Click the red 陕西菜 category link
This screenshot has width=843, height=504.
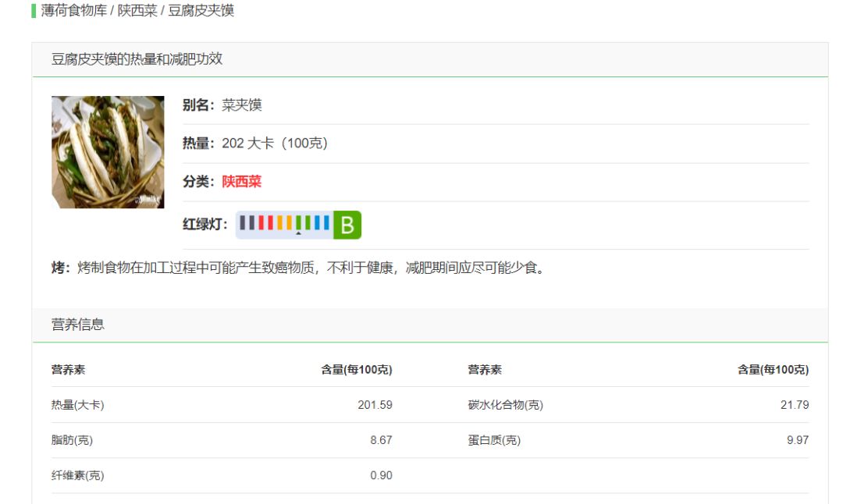point(241,182)
